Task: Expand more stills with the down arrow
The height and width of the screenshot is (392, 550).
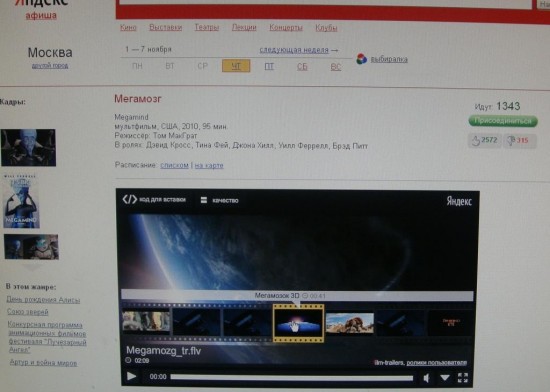Action: (x=32, y=268)
